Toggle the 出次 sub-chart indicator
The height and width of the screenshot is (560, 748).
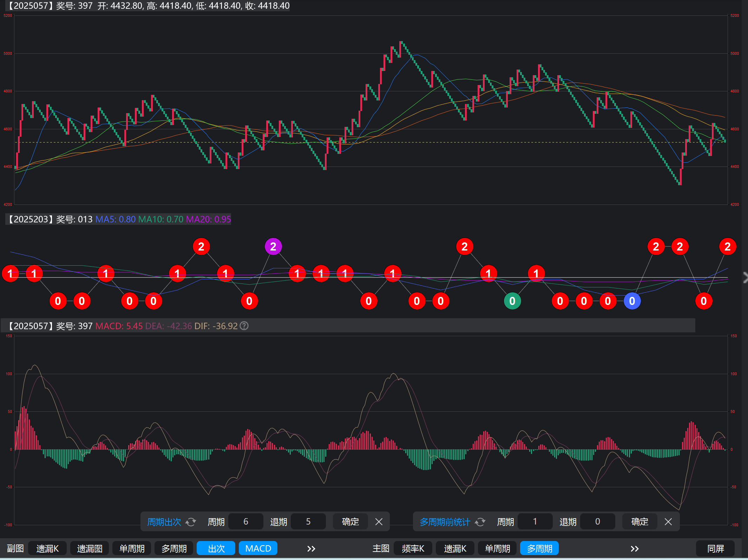point(216,548)
